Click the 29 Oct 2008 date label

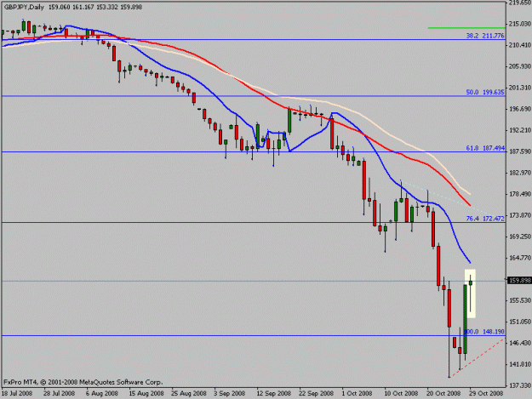click(x=485, y=394)
